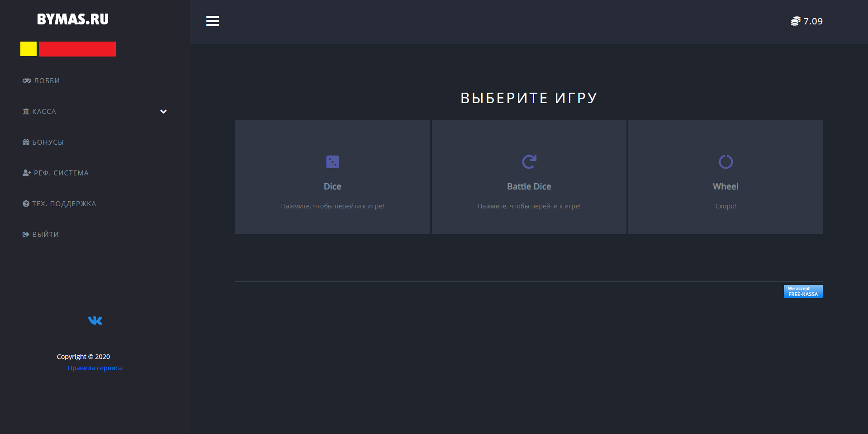Open Правила сервиса link
Image resolution: width=868 pixels, height=434 pixels.
tap(95, 368)
